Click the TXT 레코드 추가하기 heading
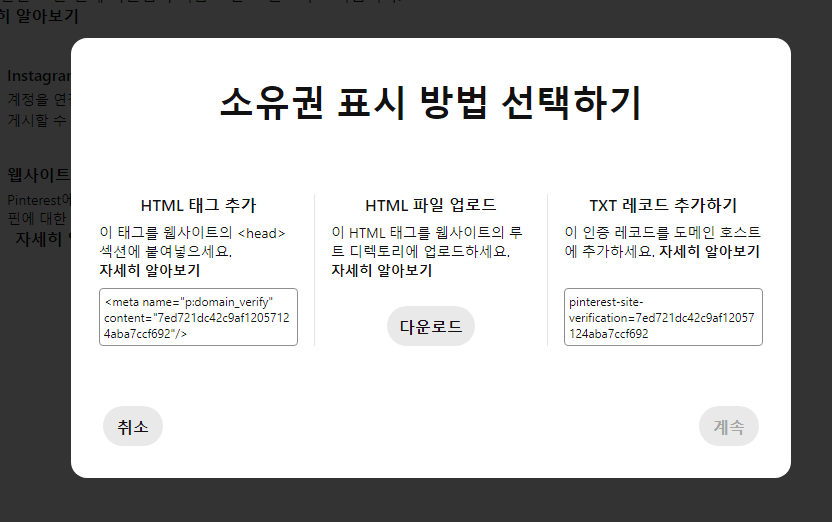 (x=663, y=205)
